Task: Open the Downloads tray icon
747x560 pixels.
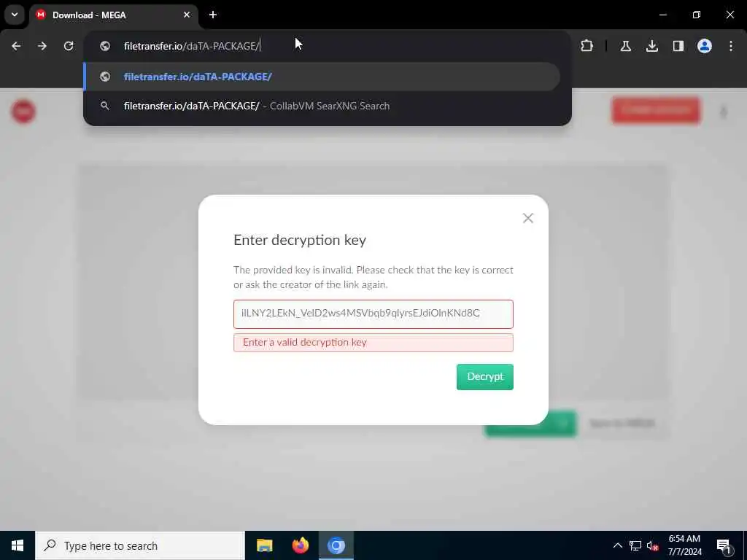Action: tap(652, 46)
